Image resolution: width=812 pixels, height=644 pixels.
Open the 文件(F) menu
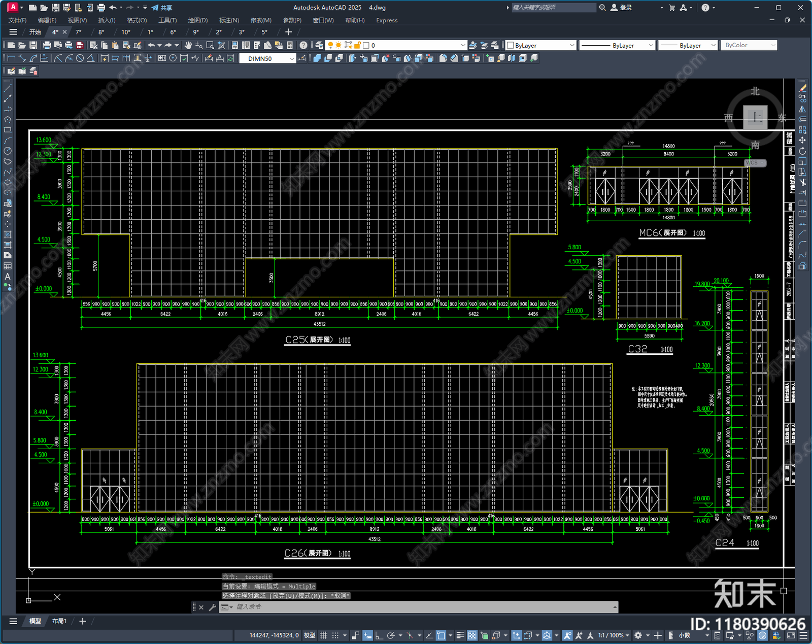[17, 20]
